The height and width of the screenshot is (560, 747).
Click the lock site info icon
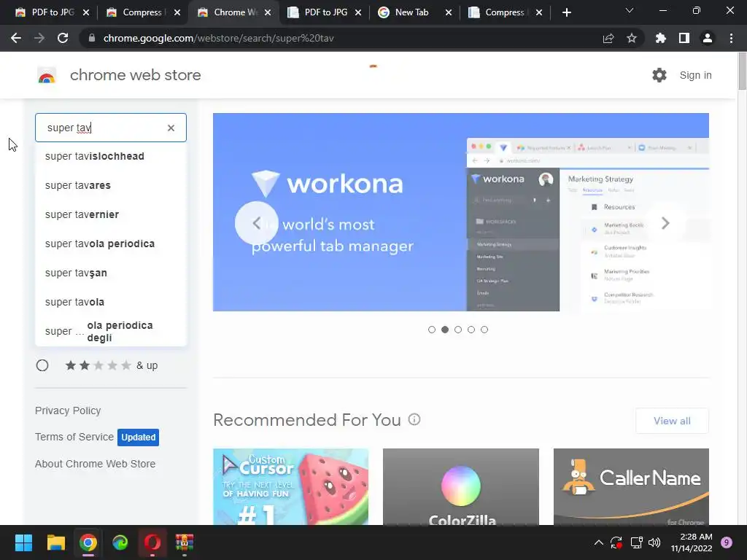click(x=92, y=38)
